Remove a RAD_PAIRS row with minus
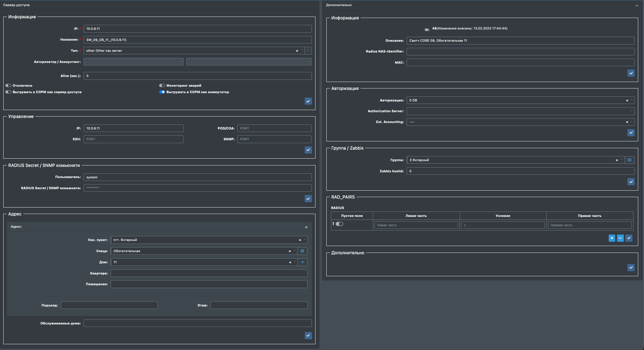This screenshot has width=644, height=350. [620, 238]
